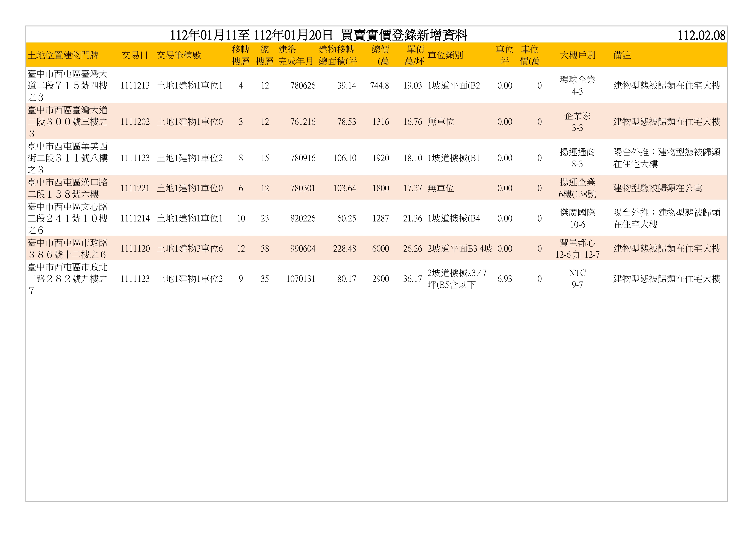Select the 備註 column header
The width and height of the screenshot is (756, 535).
(x=622, y=55)
